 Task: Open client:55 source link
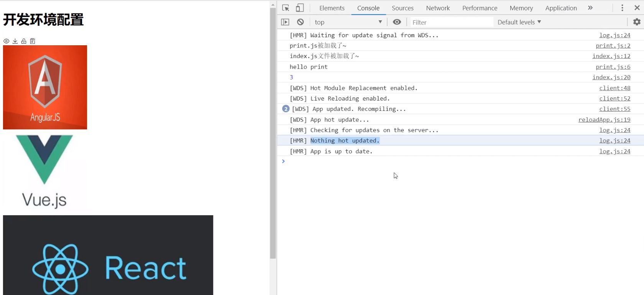[615, 109]
